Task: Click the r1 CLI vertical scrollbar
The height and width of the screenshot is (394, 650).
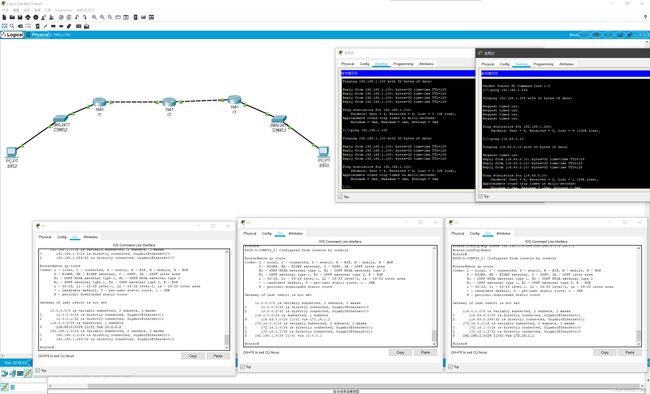Action: click(x=227, y=299)
